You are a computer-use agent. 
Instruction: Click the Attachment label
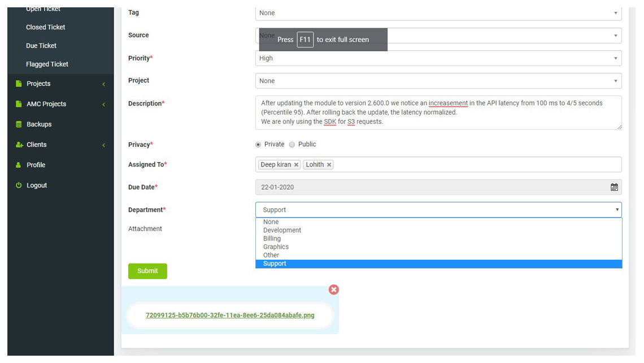coord(145,229)
